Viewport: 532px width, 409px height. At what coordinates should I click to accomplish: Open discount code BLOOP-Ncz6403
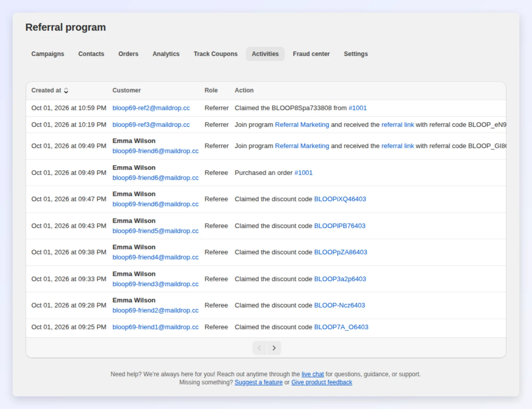(339, 305)
